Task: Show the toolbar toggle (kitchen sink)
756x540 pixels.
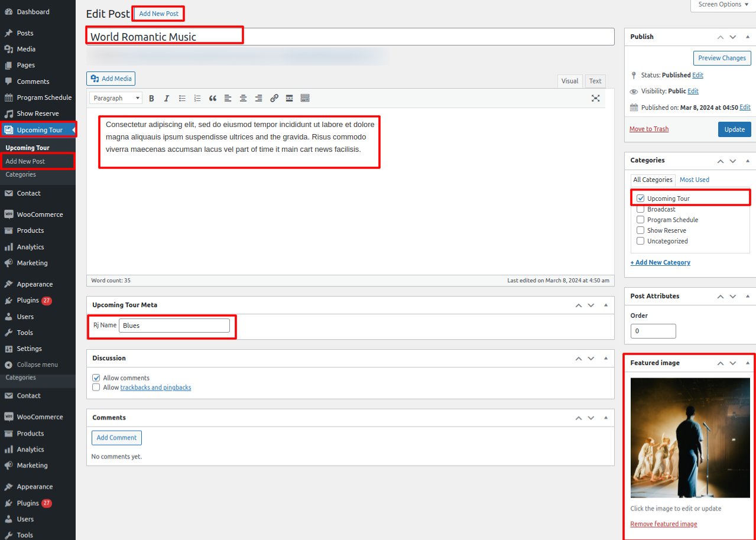Action: coord(305,98)
